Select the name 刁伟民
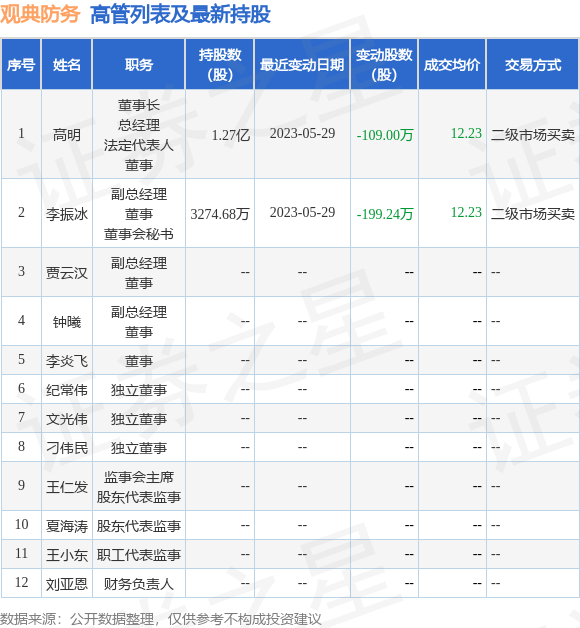 coord(66,448)
